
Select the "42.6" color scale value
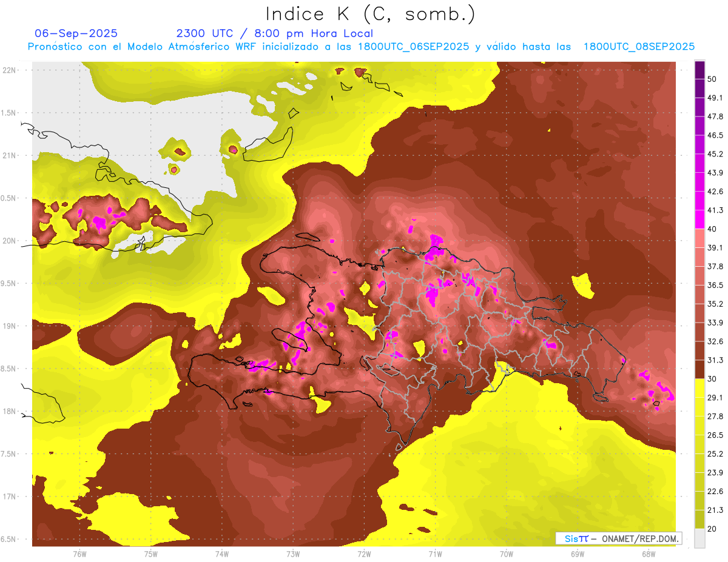tap(715, 192)
